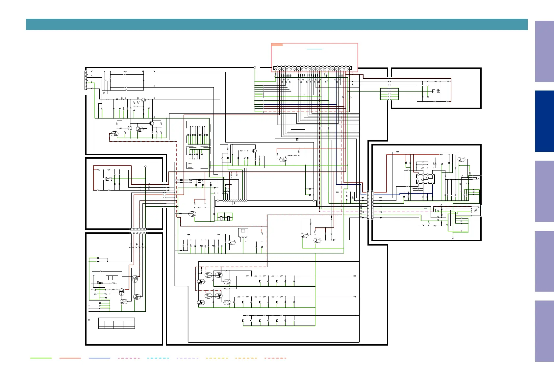Click the dashed lavender legend line
Image resolution: width=554 pixels, height=392 pixels.
click(188, 358)
